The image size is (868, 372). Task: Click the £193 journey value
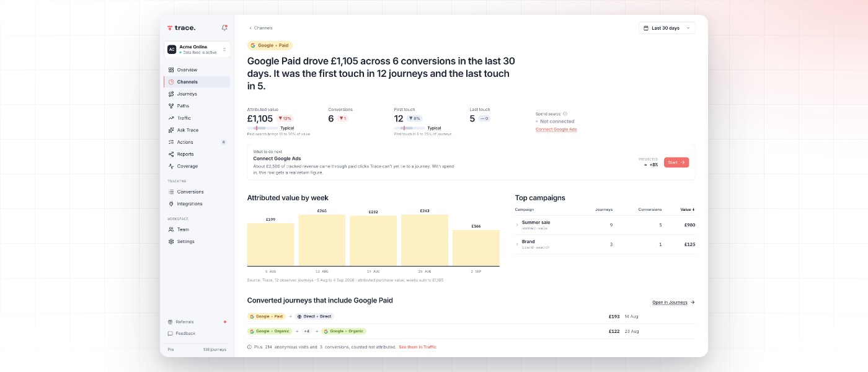click(614, 316)
